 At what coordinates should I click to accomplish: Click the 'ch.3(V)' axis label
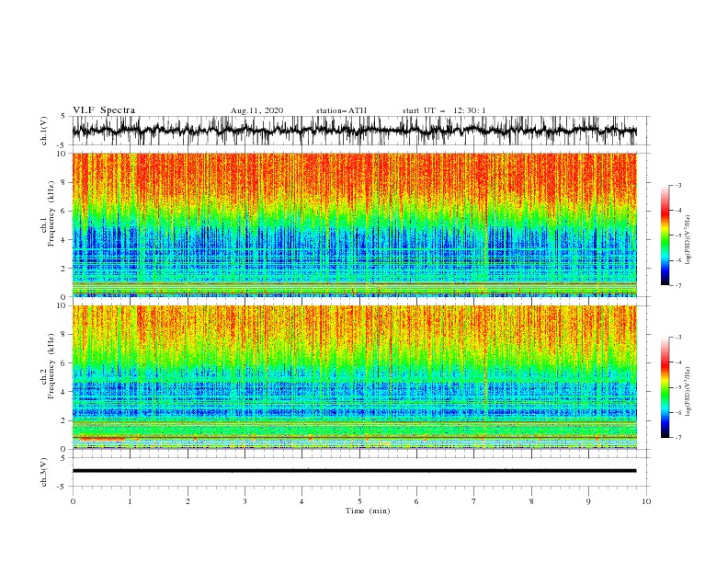coord(44,472)
